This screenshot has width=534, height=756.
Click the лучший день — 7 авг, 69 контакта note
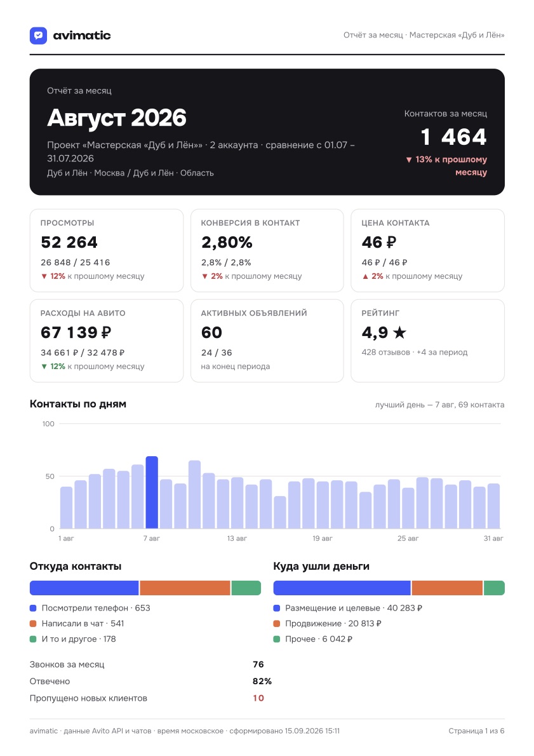point(439,405)
